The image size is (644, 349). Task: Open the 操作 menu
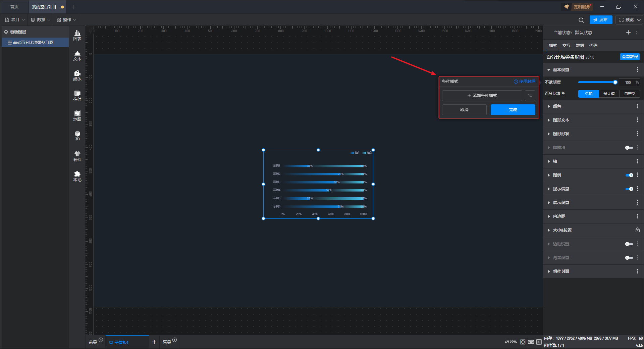66,20
